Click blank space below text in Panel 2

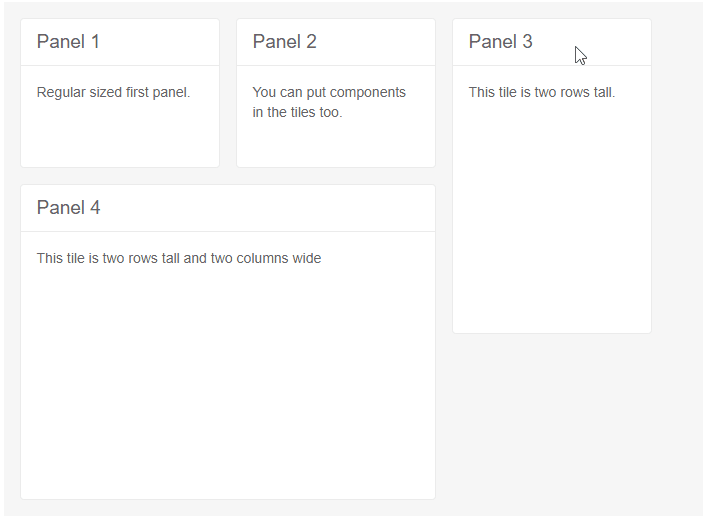336,145
